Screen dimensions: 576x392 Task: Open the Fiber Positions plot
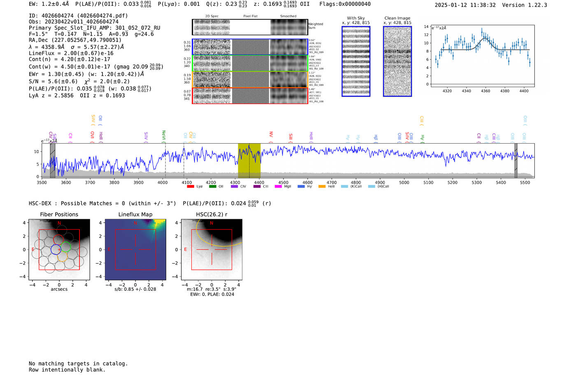point(59,249)
